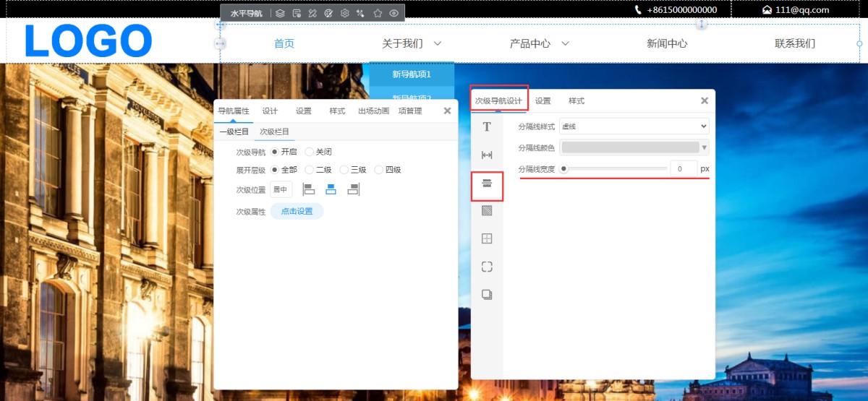Expand the 产品中心 menu chevron
Screen dimensions: 868x401
click(x=566, y=43)
